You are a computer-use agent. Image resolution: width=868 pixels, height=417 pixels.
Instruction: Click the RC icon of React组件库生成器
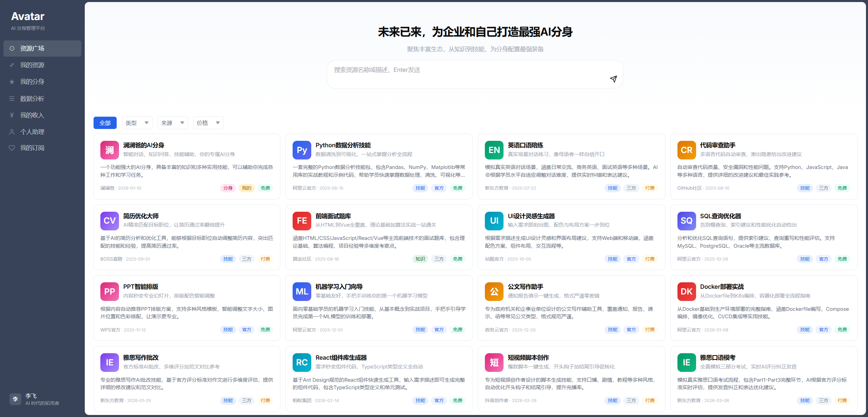302,363
